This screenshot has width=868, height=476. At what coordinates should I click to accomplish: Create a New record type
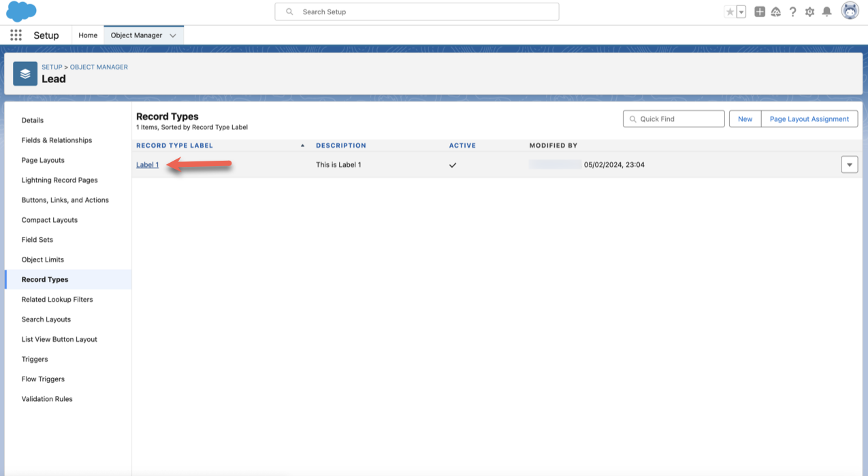pyautogui.click(x=745, y=118)
